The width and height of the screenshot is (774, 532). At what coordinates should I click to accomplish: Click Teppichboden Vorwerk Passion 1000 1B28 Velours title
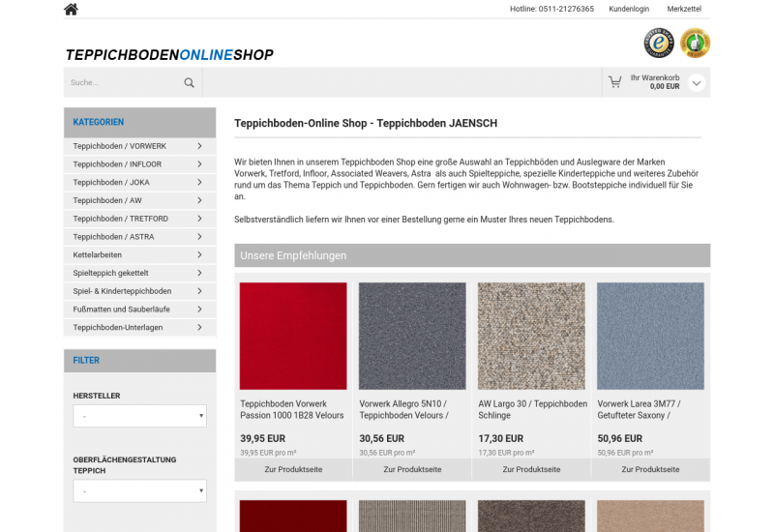[x=292, y=409]
